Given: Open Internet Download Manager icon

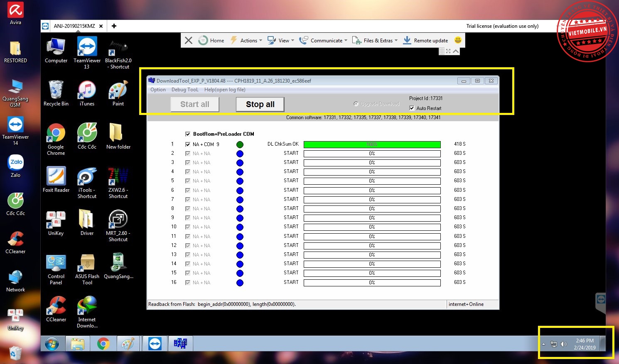Looking at the screenshot, I should (87, 311).
